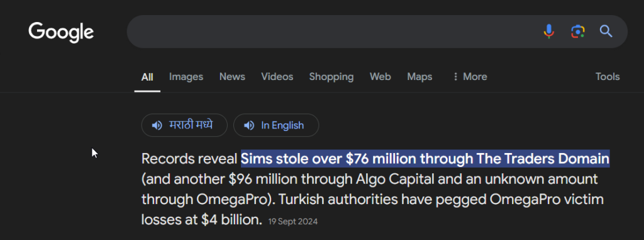Switch to the News tab
The height and width of the screenshot is (240, 644).
(x=232, y=77)
